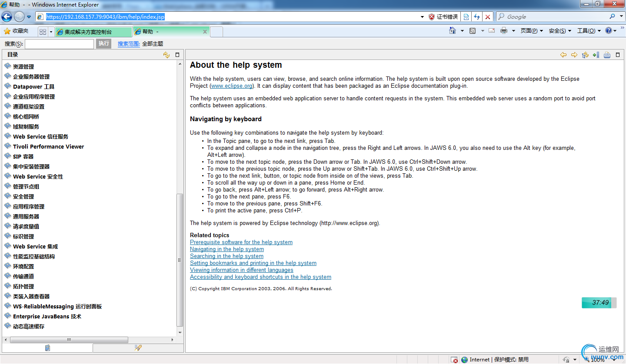626x364 pixels.
Task: Open the Datapower 工具 topic
Action: coord(33,87)
